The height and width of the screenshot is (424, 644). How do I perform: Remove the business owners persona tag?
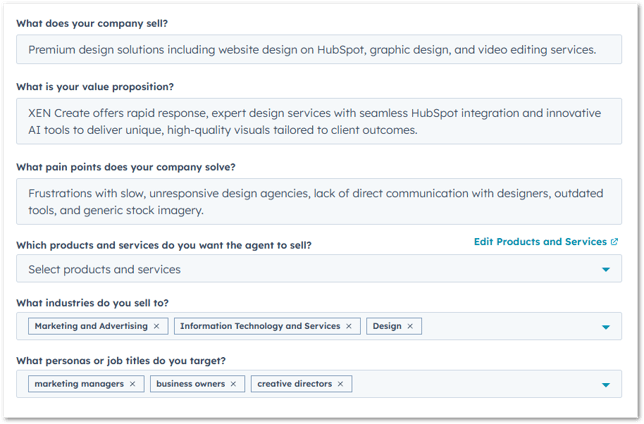coord(233,384)
